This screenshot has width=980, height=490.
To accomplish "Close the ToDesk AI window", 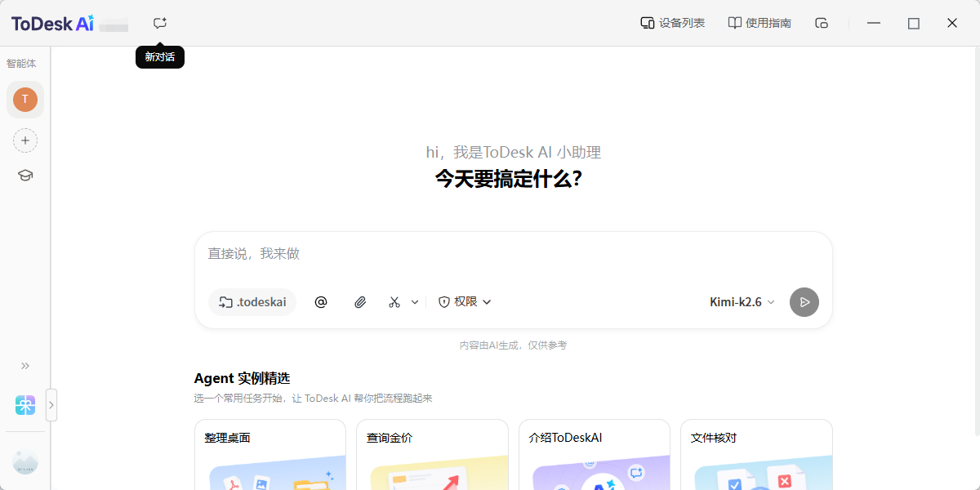I will point(952,23).
